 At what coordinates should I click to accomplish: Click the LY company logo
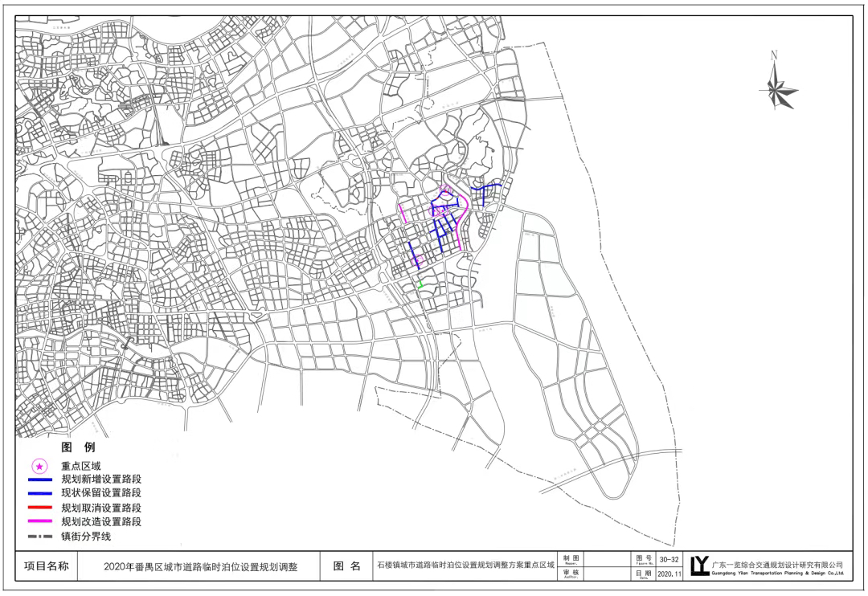(699, 565)
